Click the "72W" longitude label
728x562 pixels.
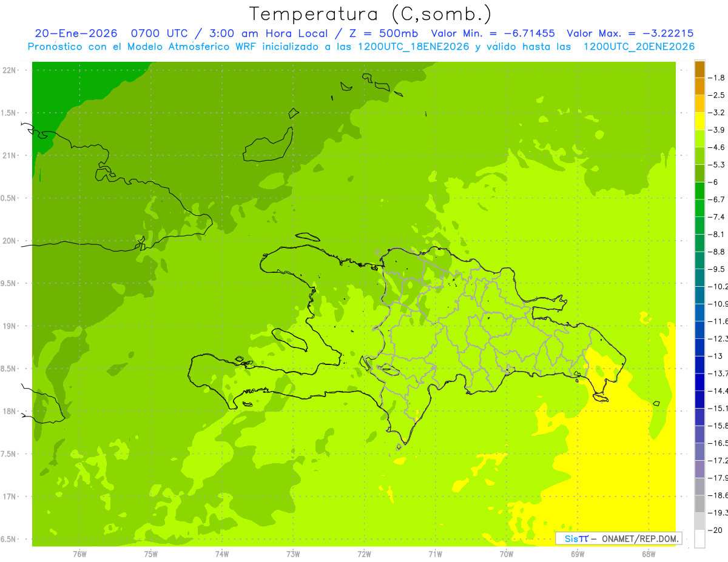364,554
